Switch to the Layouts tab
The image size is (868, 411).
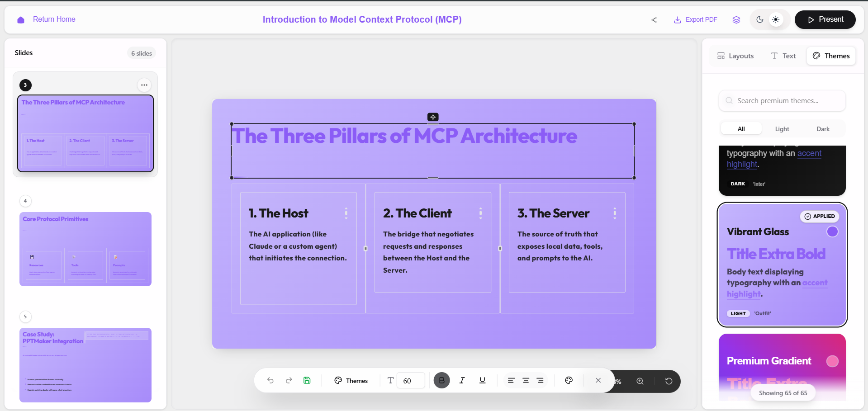(735, 56)
